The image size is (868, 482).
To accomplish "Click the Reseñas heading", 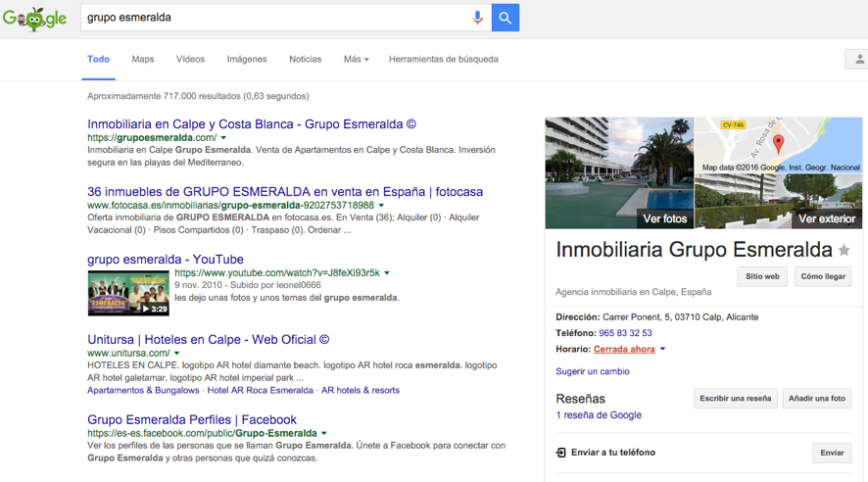I will (x=581, y=399).
